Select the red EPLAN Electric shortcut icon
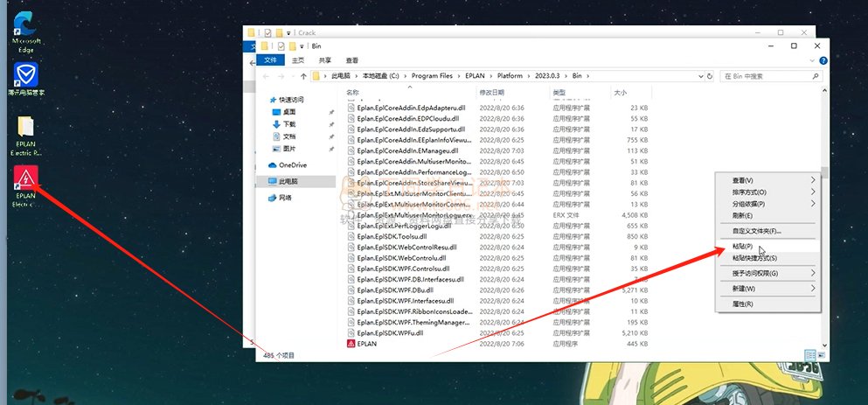This screenshot has width=868, height=405. click(25, 178)
